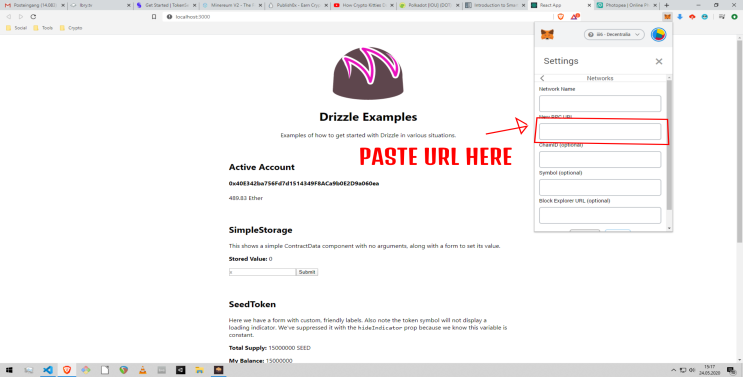Open VLC from the taskbar
The width and height of the screenshot is (743, 377).
143,370
